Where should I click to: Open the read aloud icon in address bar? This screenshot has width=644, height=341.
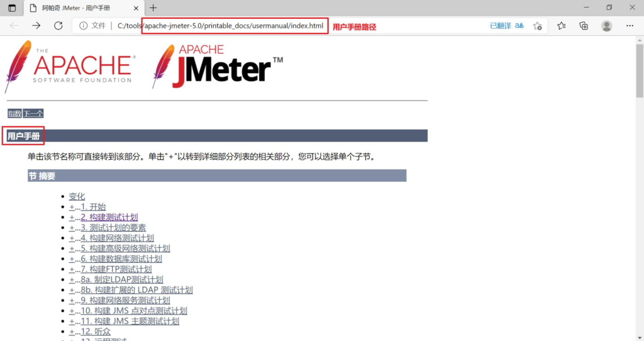click(519, 26)
